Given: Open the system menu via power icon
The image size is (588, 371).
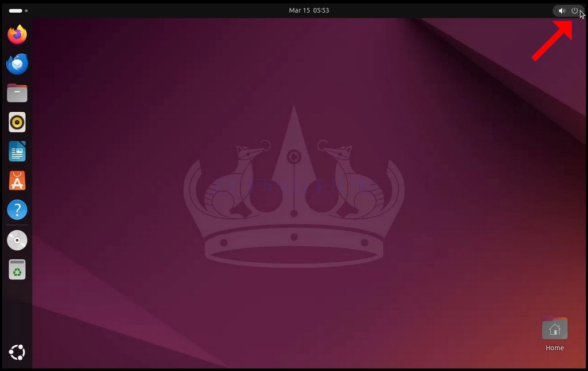Looking at the screenshot, I should click(x=574, y=10).
